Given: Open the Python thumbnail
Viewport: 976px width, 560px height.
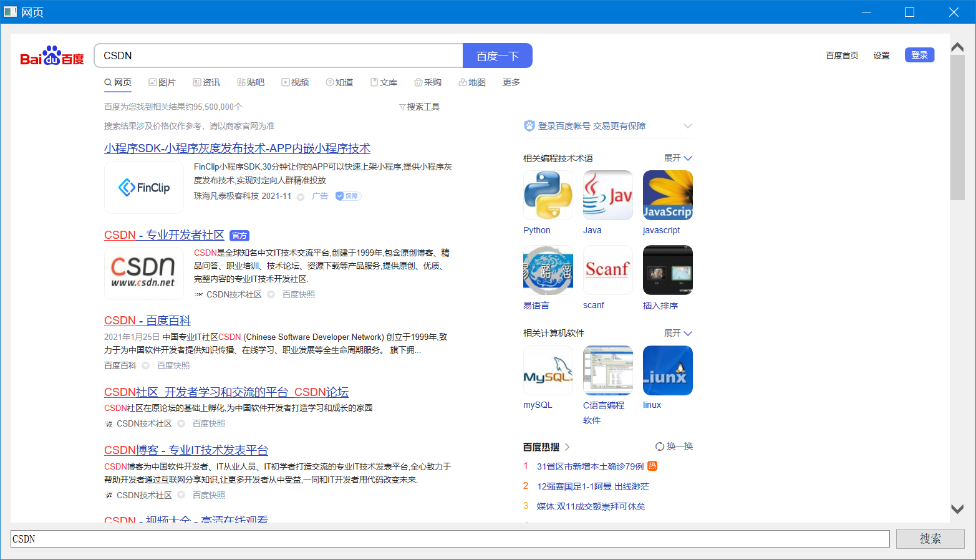Looking at the screenshot, I should [548, 195].
